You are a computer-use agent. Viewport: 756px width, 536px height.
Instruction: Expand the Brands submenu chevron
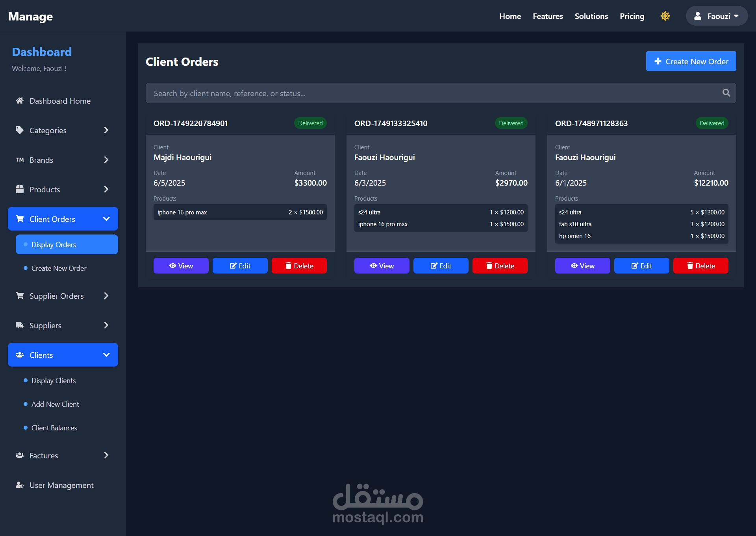[106, 160]
